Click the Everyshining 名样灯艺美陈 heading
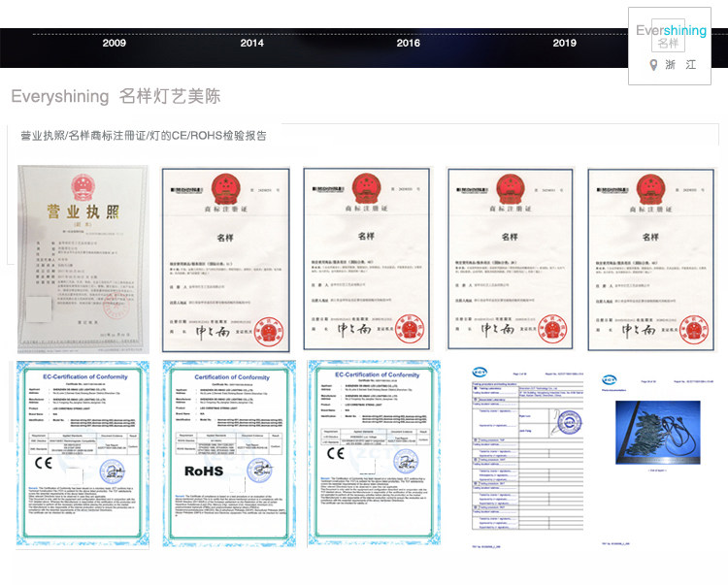This screenshot has width=728, height=585. pyautogui.click(x=116, y=96)
